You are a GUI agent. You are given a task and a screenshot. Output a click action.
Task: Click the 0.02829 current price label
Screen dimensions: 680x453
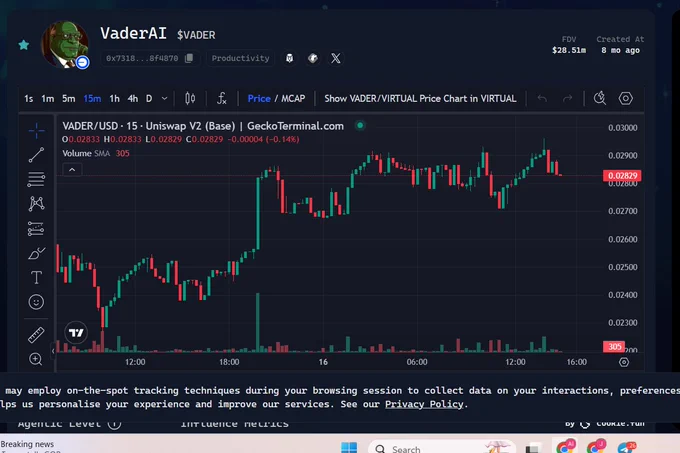point(622,176)
